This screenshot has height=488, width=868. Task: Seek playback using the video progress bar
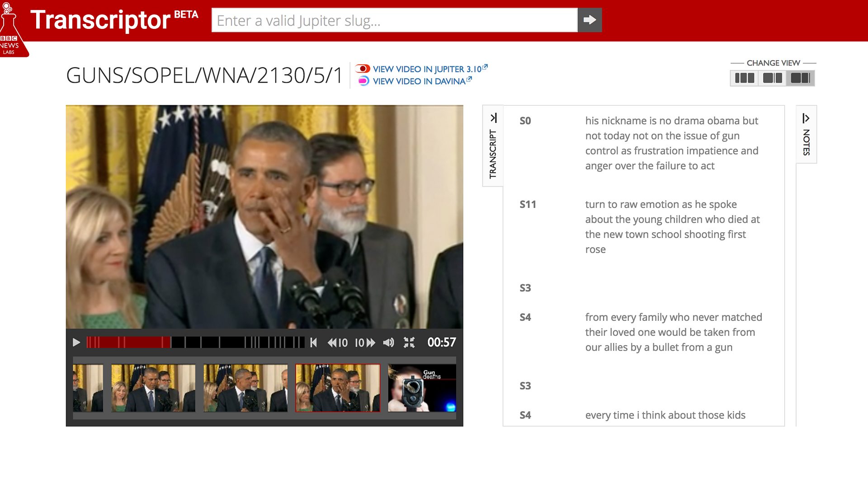click(x=194, y=343)
